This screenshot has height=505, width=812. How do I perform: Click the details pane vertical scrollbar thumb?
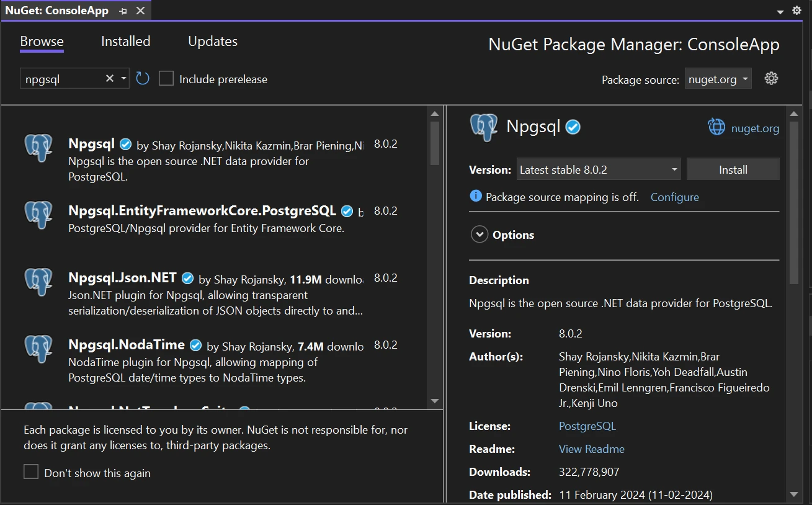point(794,203)
